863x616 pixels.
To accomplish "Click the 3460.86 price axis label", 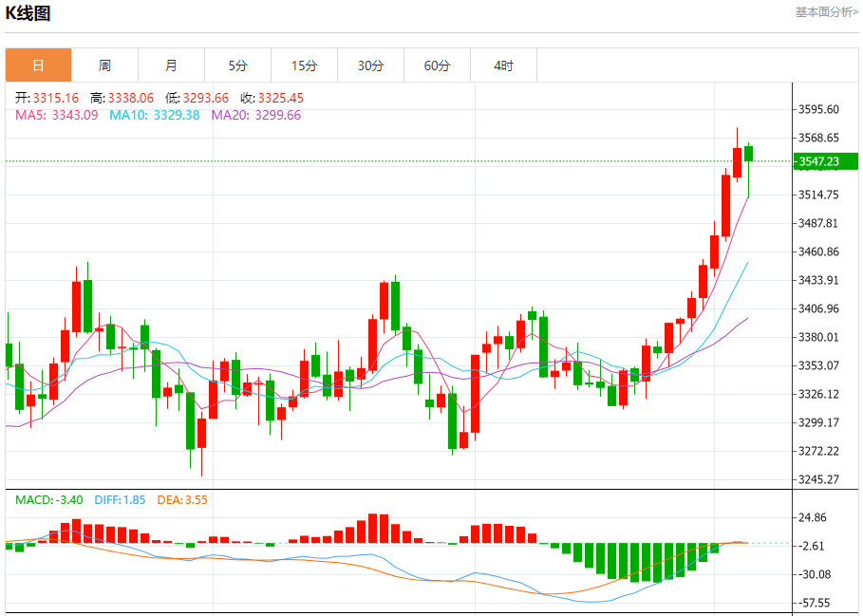I will (x=819, y=252).
